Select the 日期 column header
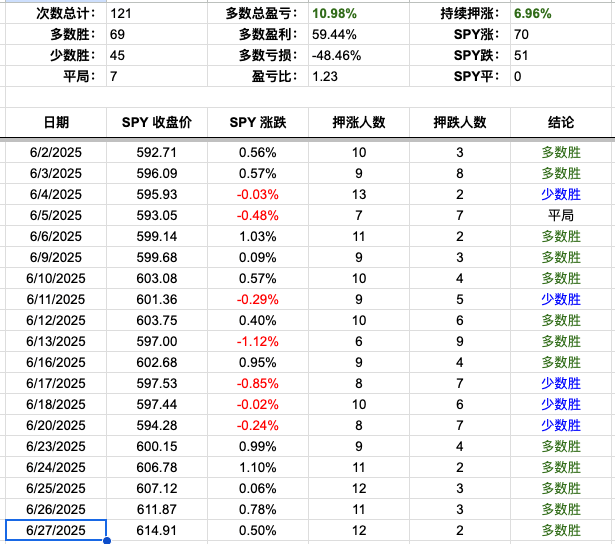This screenshot has width=615, height=544. click(x=56, y=122)
